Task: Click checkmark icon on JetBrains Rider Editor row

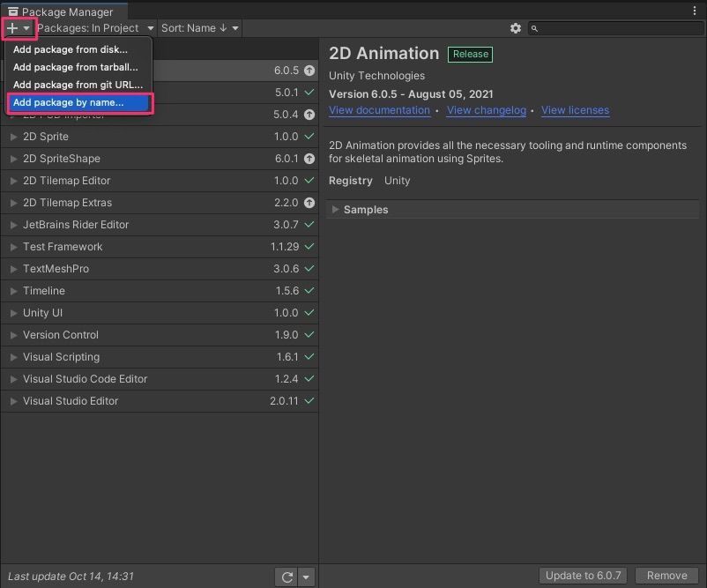Action: click(309, 224)
